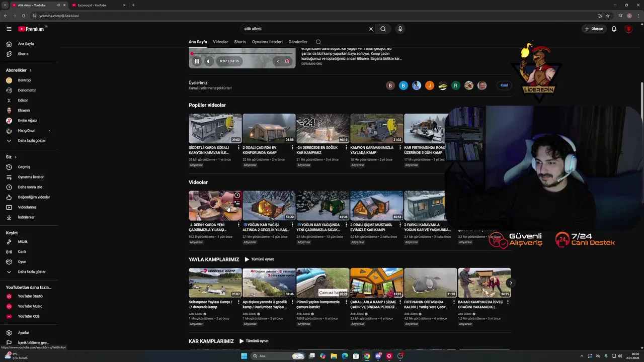
Task: Open BAHAR KAMPIMIZDA İSVEÇ OCAĞINI thumbnail
Action: pyautogui.click(x=484, y=283)
